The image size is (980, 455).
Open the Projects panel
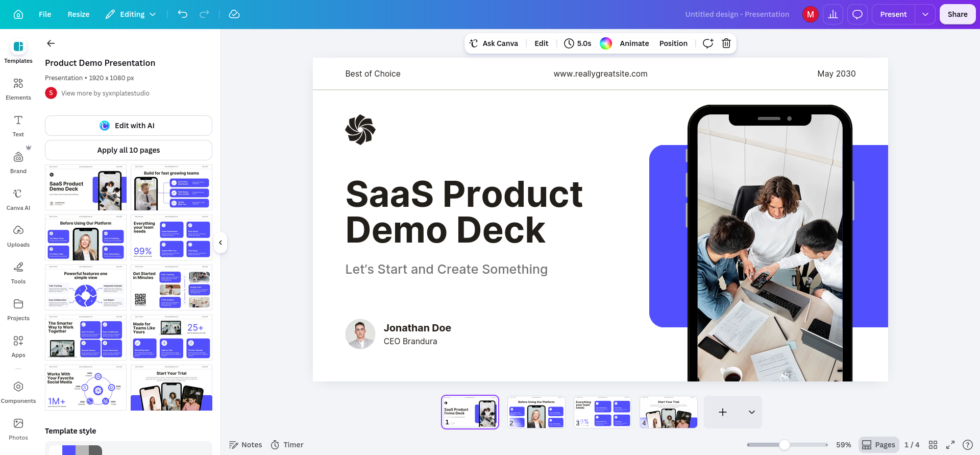[x=18, y=309]
